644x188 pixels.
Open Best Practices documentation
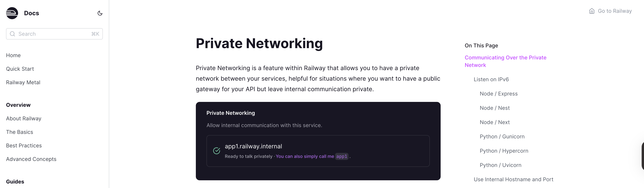(24, 145)
